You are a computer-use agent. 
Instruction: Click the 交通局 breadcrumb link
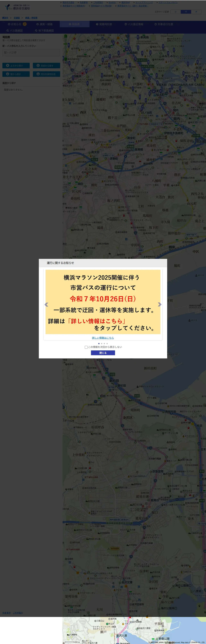17,18
